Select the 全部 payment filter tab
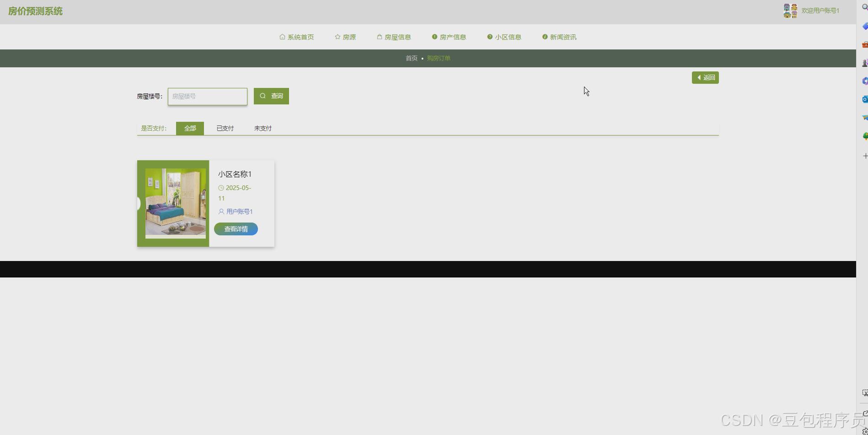 [x=190, y=128]
